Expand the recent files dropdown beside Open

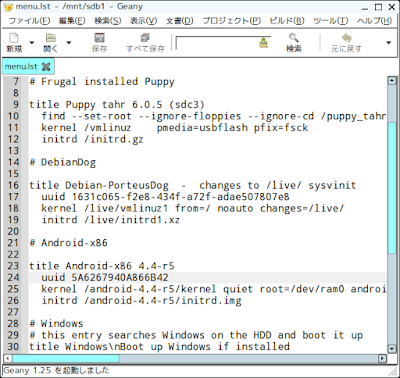pos(69,43)
